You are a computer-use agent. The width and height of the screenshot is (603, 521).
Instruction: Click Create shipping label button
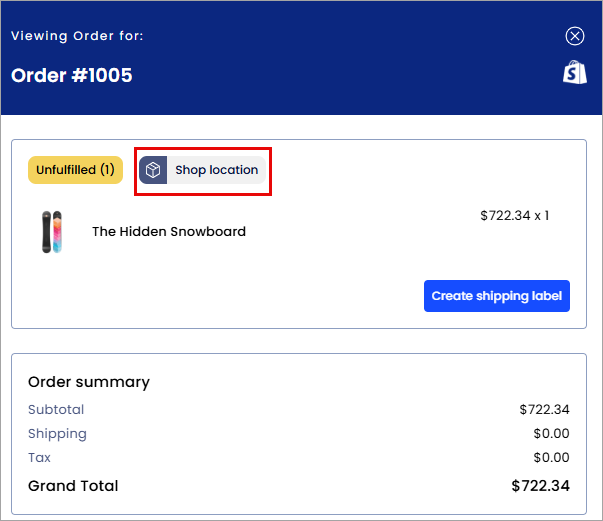497,296
